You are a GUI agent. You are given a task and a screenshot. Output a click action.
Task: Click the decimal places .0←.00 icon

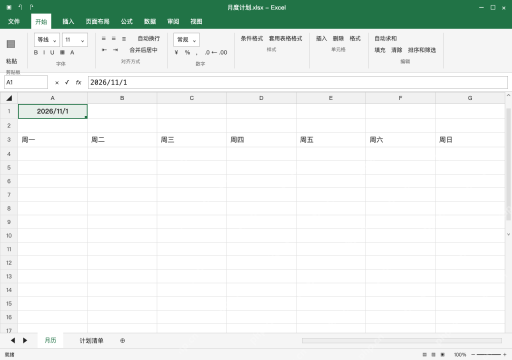(x=216, y=52)
